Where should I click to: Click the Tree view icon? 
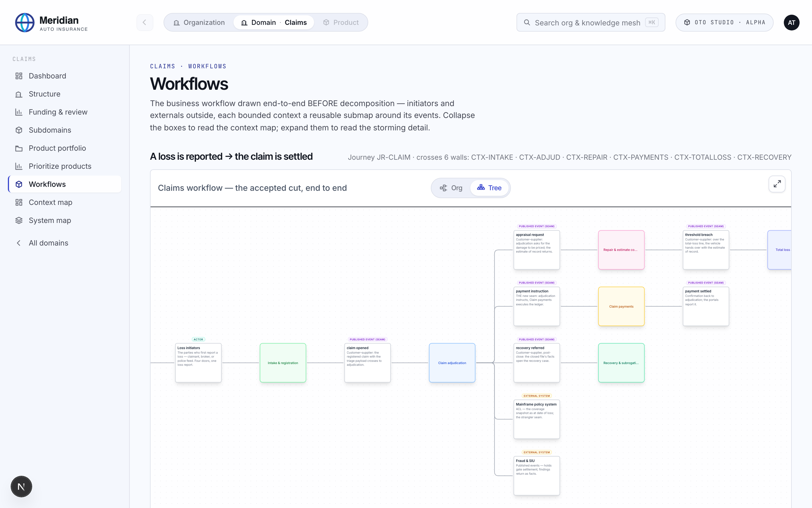481,187
